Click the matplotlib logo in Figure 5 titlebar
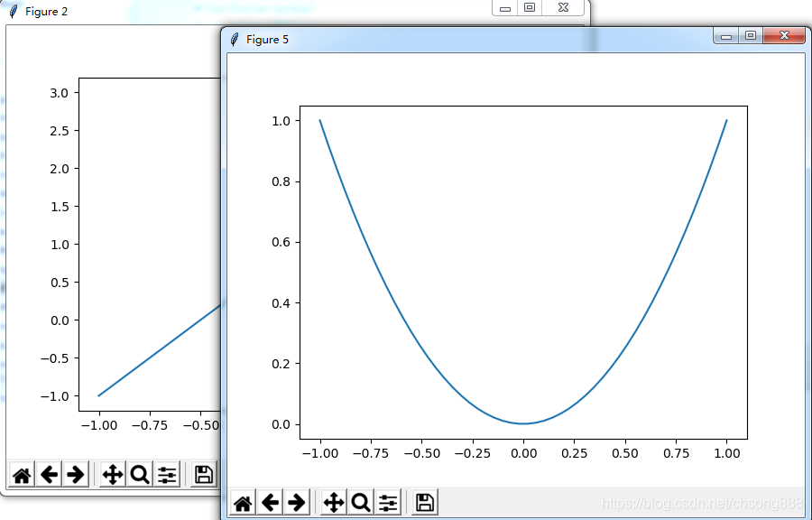 pos(235,39)
